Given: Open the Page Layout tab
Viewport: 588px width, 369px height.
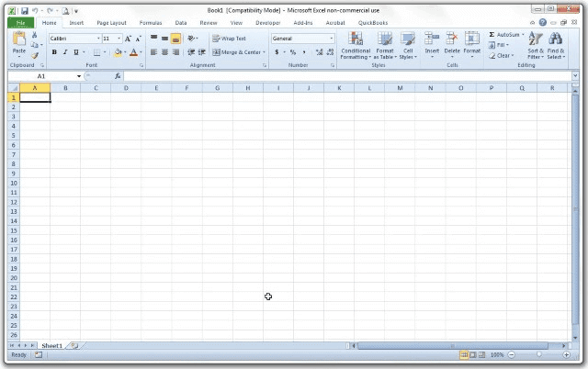Looking at the screenshot, I should (x=111, y=22).
